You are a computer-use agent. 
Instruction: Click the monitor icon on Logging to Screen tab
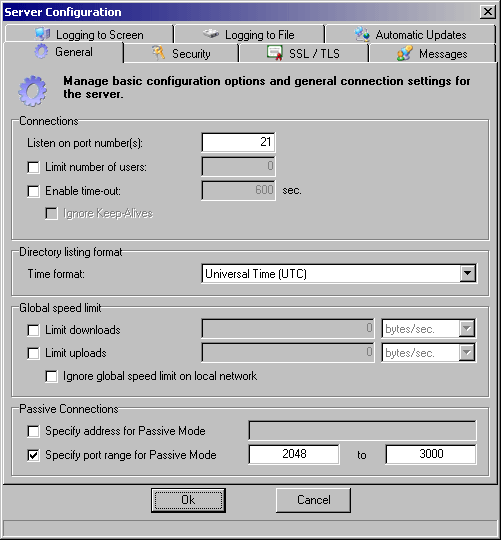coord(43,34)
